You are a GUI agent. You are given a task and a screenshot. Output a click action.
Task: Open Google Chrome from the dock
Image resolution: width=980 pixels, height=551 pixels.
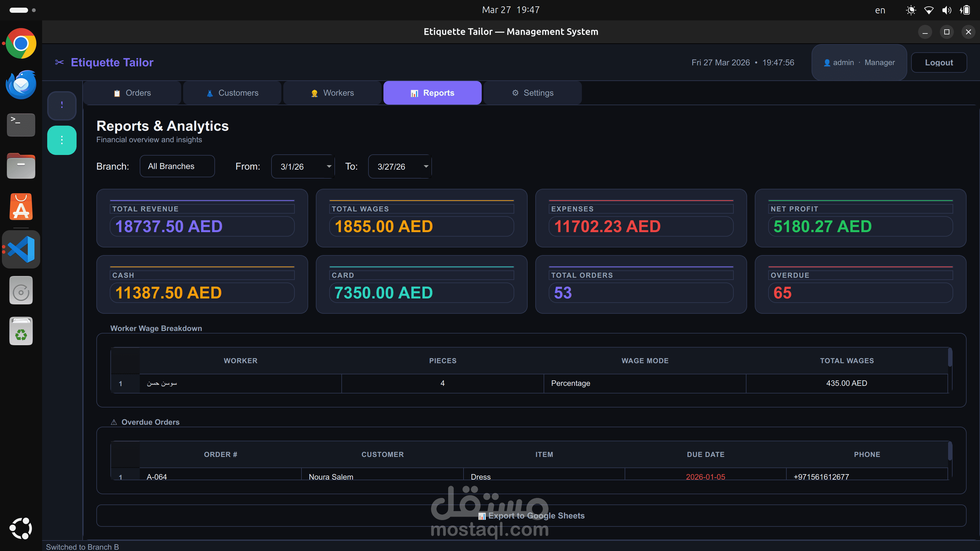coord(21,43)
